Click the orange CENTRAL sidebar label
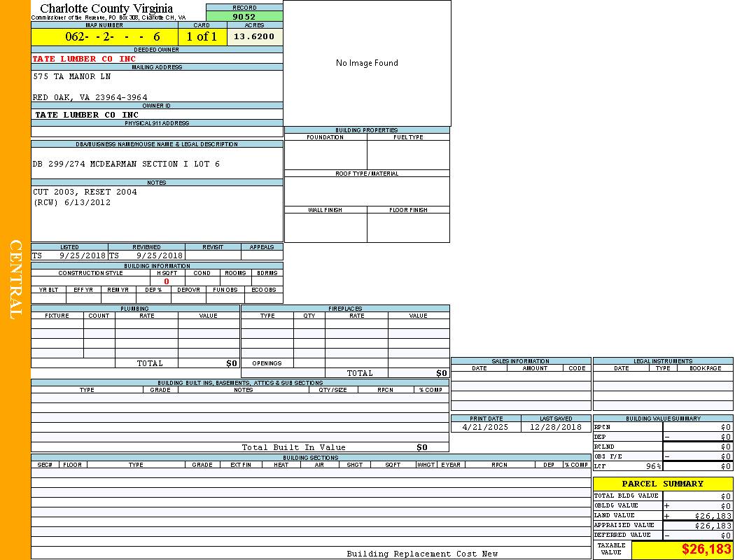The image size is (735, 560). pos(15,280)
